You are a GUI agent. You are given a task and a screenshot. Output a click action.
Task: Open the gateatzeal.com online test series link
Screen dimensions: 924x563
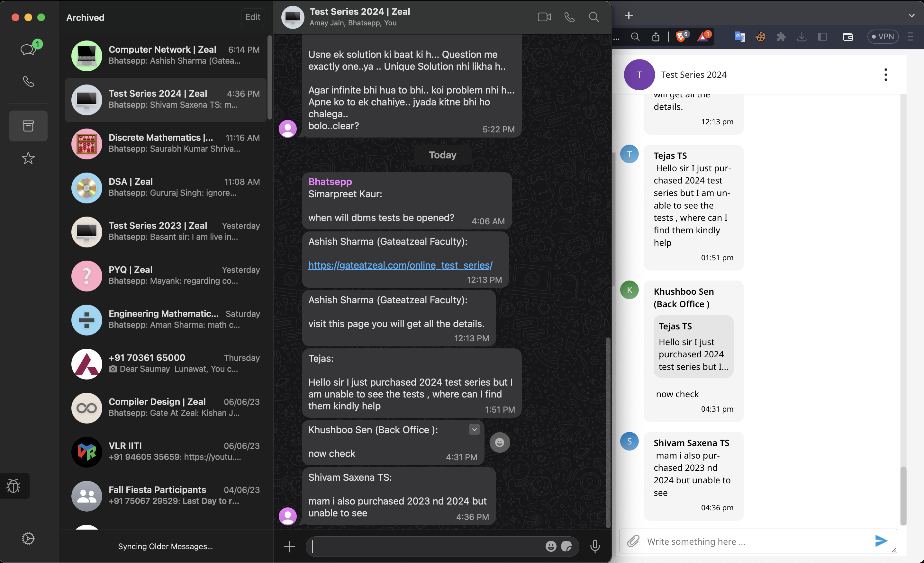coord(400,265)
